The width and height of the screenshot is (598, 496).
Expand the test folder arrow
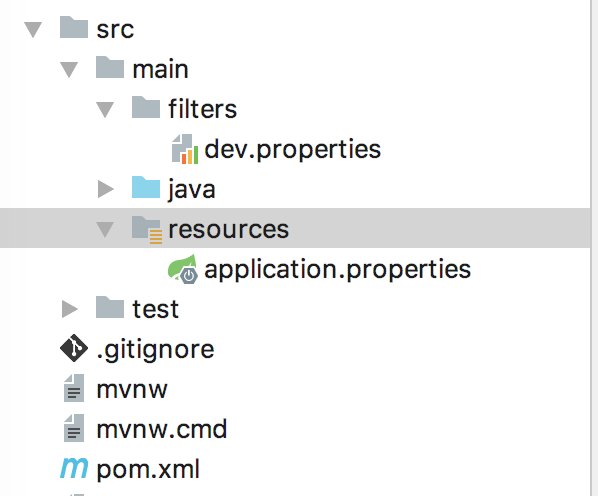pyautogui.click(x=70, y=309)
